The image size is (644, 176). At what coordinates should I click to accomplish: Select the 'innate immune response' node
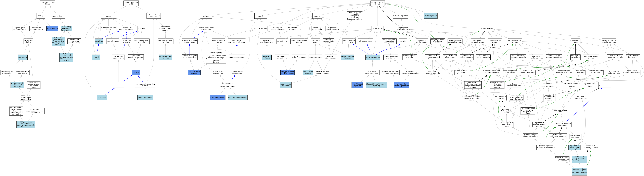click(x=285, y=85)
